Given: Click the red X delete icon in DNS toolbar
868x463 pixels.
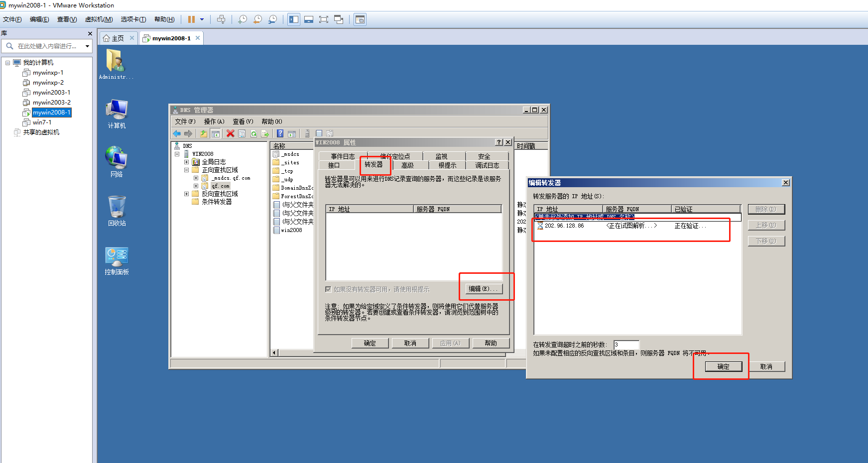Looking at the screenshot, I should tap(230, 133).
